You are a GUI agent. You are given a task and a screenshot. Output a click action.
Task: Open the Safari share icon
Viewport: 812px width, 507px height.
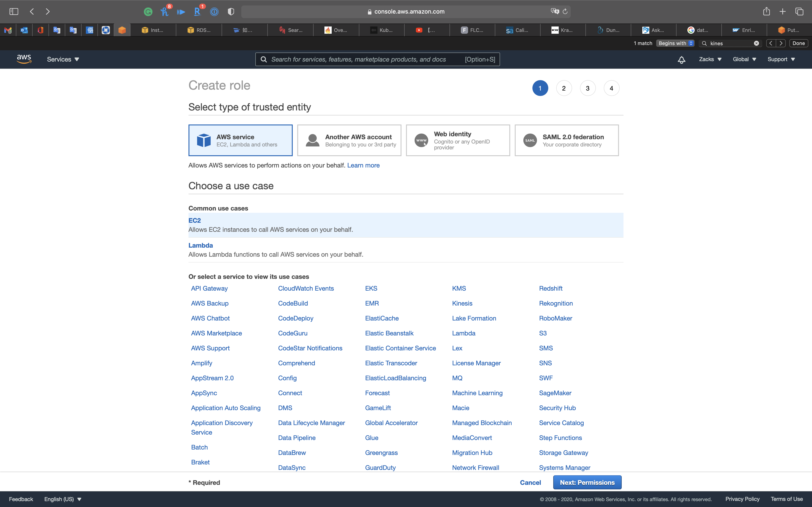766,11
